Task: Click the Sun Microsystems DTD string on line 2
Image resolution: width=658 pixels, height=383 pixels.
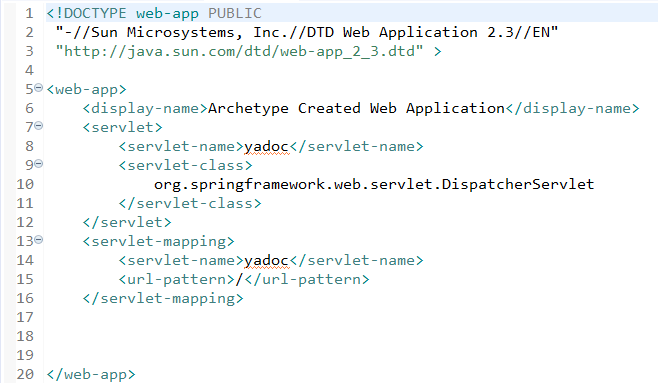Action: tap(307, 32)
